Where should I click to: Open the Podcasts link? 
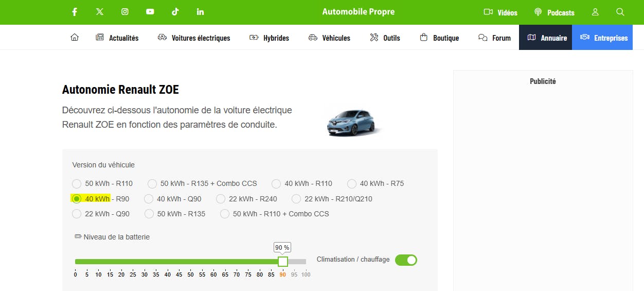pos(554,12)
